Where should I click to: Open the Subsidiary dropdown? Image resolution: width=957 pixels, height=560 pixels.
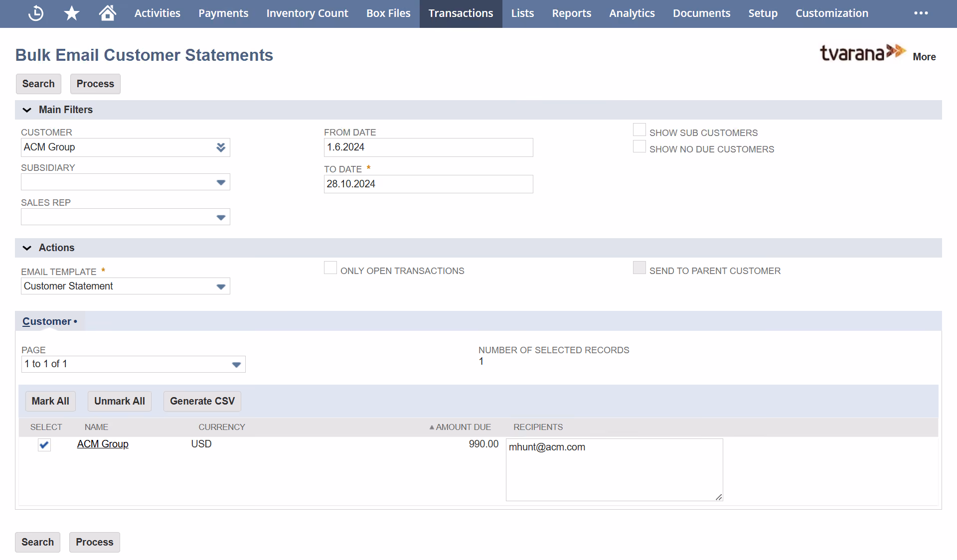221,182
